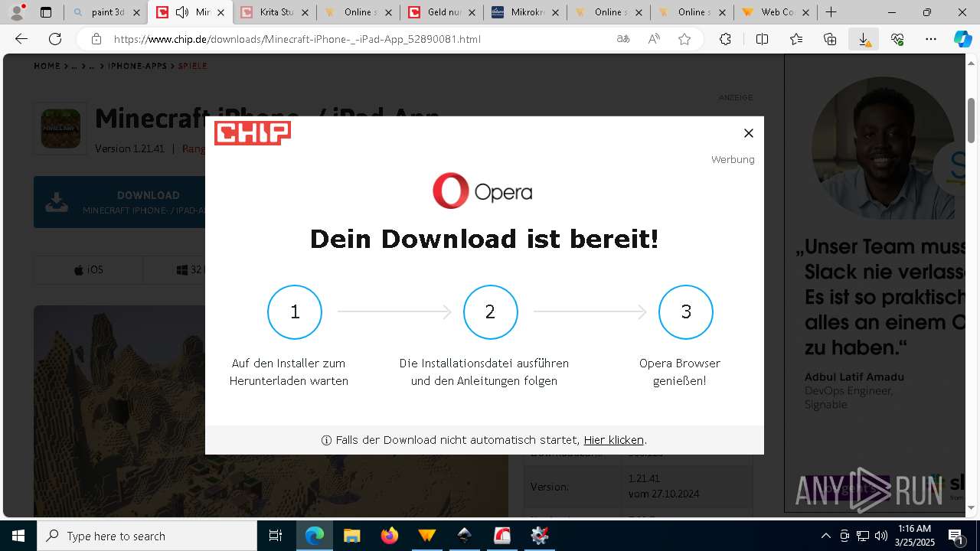Screen dimensions: 980x551
Task: Click the HOME breadcrumb link
Action: click(47, 67)
